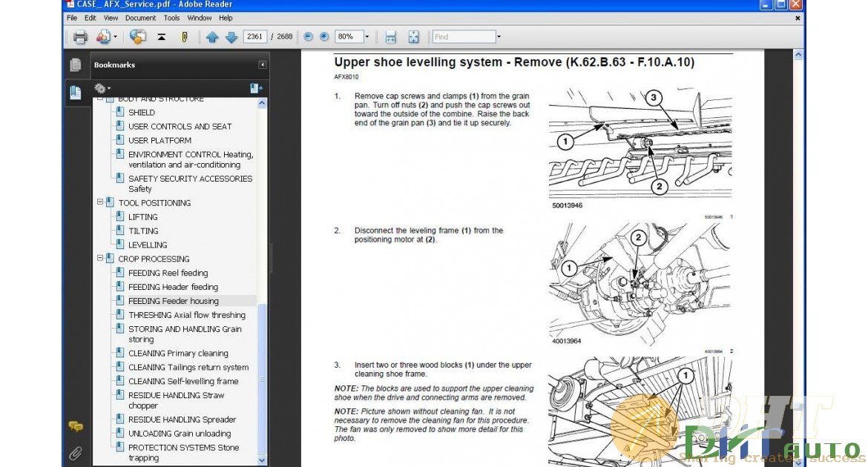Open the Edit menu

(91, 18)
